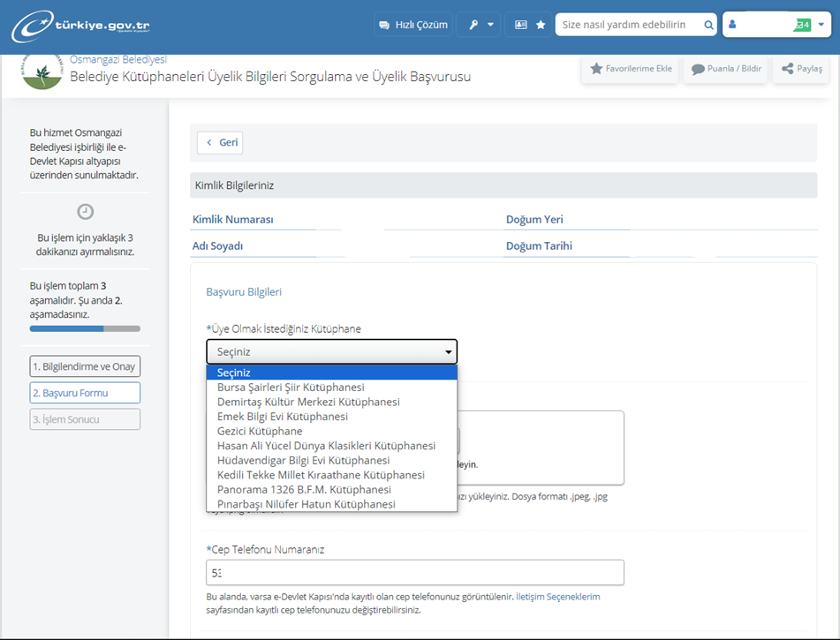840x640 pixels.
Task: Open the green messages badge
Action: 802,25
